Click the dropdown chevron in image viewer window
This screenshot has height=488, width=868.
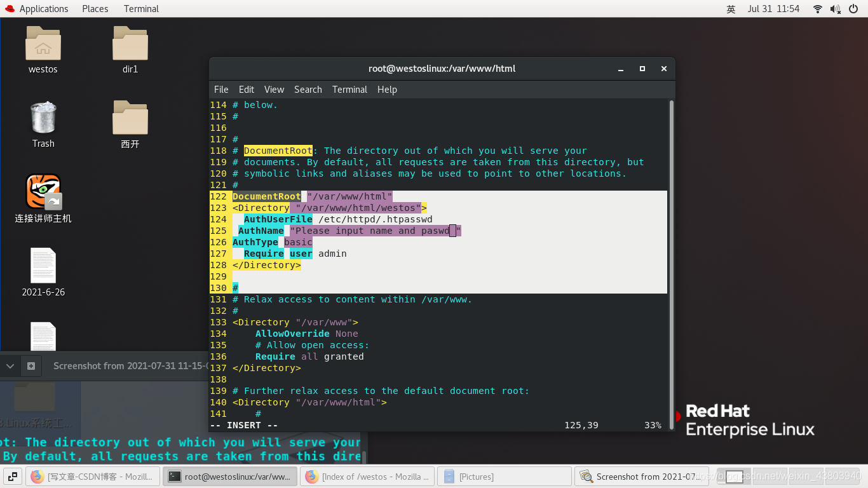tap(10, 366)
